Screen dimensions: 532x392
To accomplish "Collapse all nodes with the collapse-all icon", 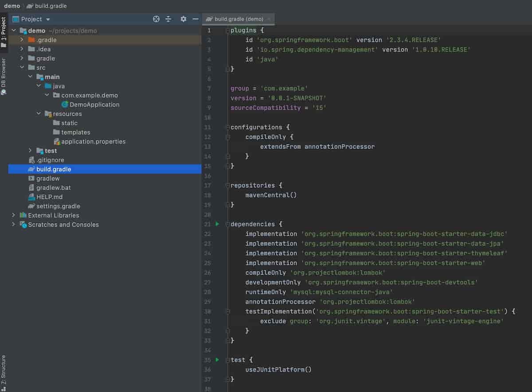I will (168, 19).
